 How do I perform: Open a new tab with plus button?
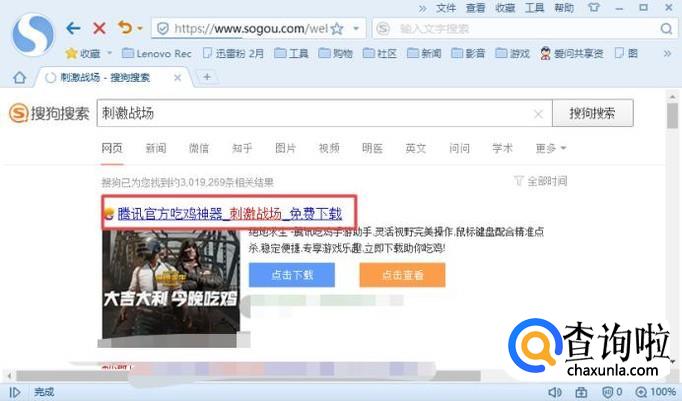point(207,77)
